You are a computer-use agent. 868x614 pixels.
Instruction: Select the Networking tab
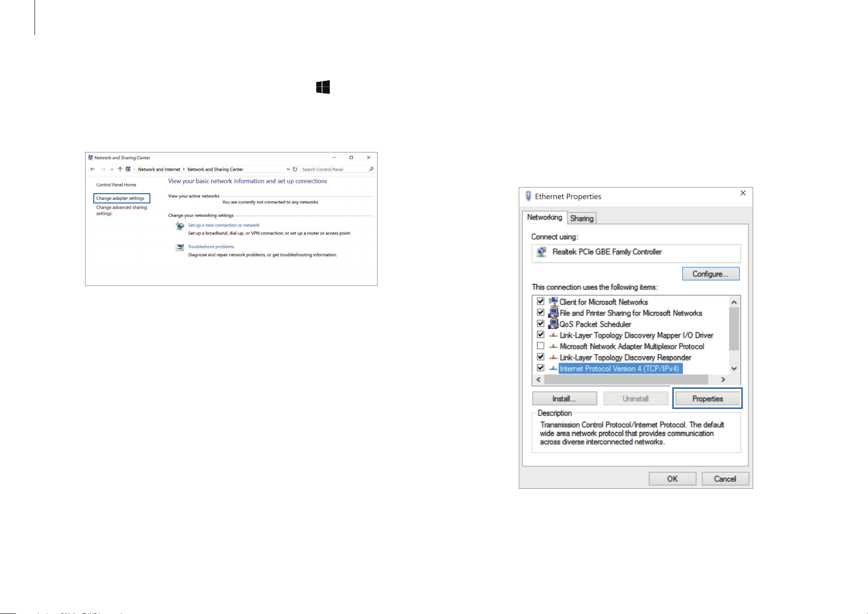pos(544,217)
